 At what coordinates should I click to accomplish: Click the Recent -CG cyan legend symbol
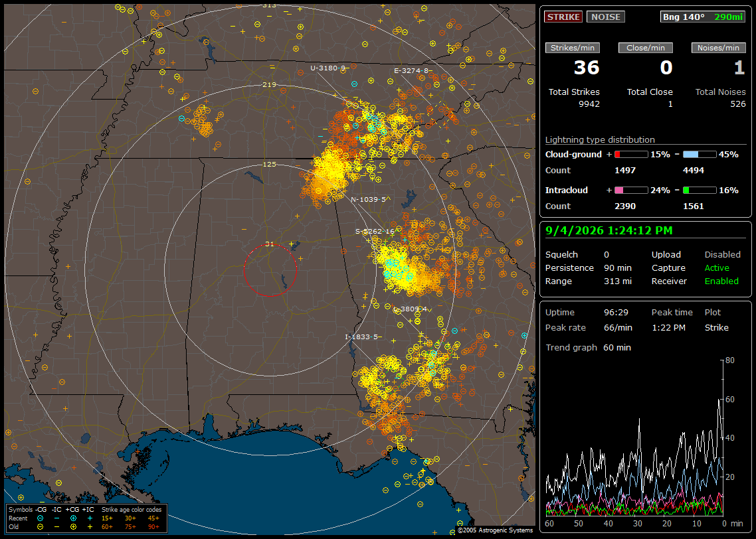[40, 518]
